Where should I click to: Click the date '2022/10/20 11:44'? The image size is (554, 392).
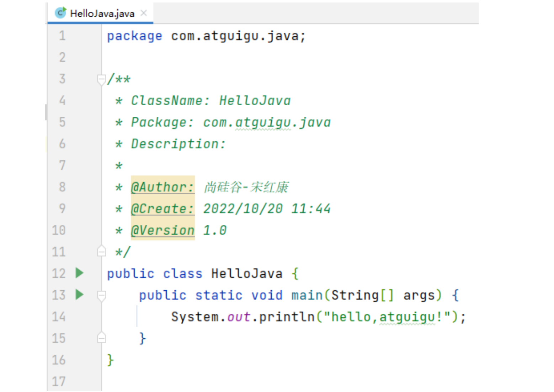click(267, 209)
